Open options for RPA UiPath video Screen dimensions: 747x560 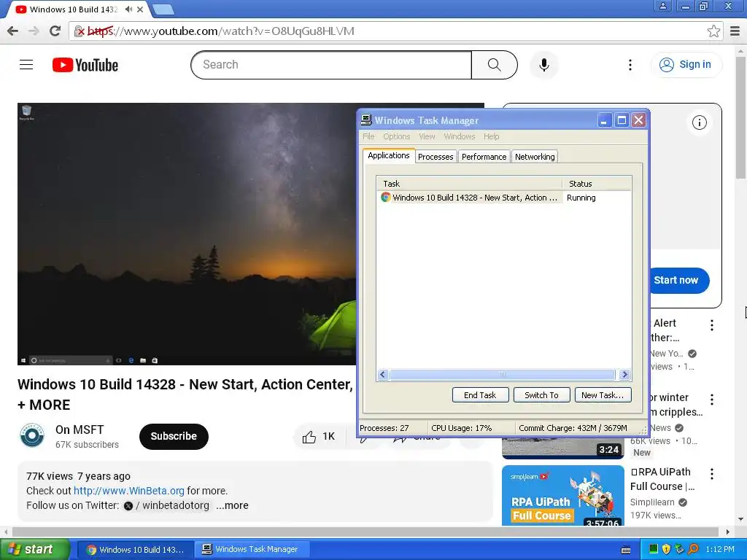click(712, 474)
